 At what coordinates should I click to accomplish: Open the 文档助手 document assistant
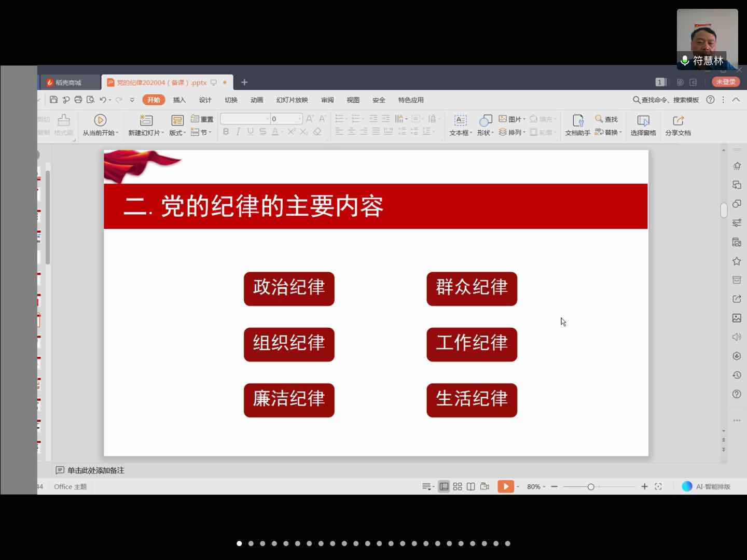(577, 124)
